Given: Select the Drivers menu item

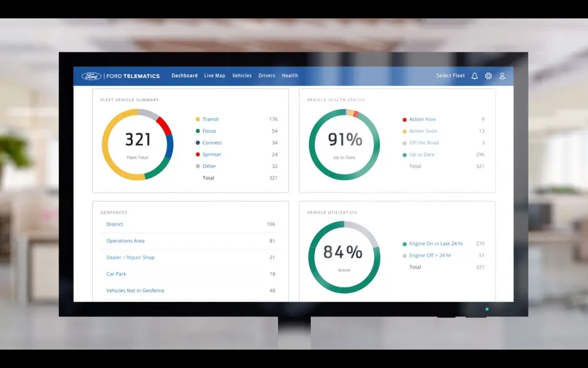Looking at the screenshot, I should click(x=266, y=75).
